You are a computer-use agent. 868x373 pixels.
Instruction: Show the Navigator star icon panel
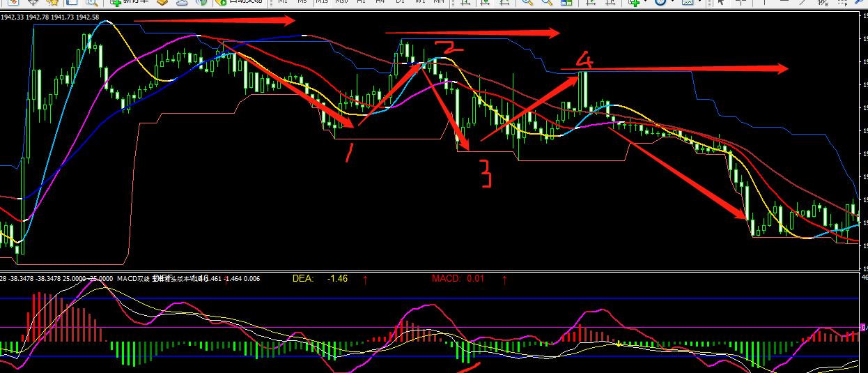(53, 2)
